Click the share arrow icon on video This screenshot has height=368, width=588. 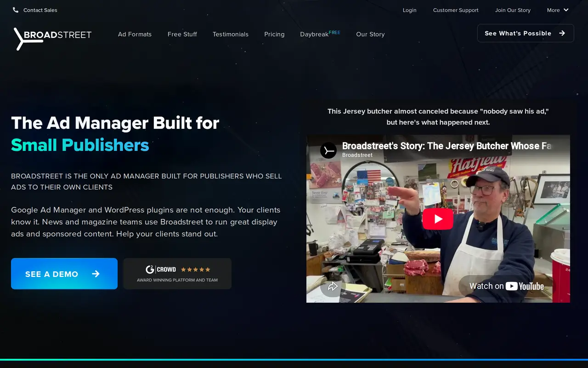333,286
